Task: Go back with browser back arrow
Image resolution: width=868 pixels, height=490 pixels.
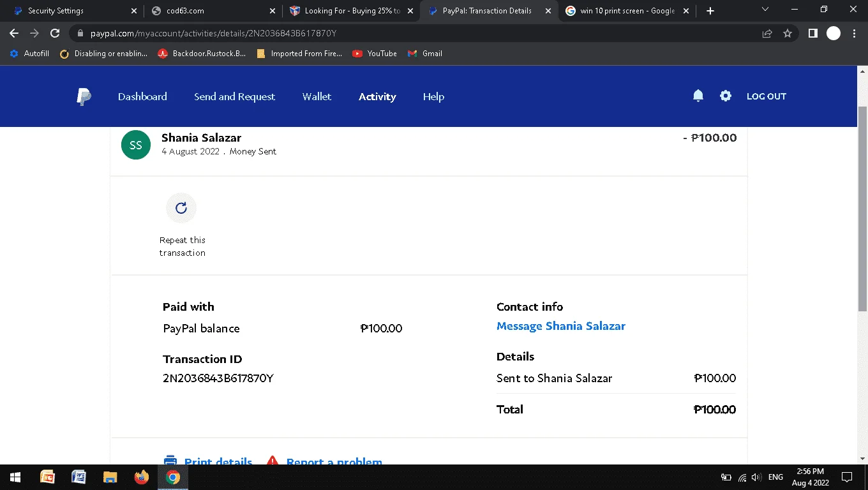Action: (14, 34)
